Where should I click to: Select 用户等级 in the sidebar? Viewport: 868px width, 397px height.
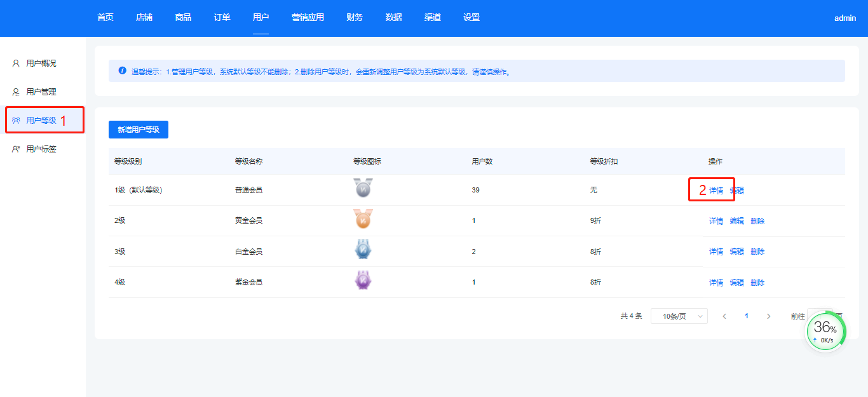(x=41, y=121)
